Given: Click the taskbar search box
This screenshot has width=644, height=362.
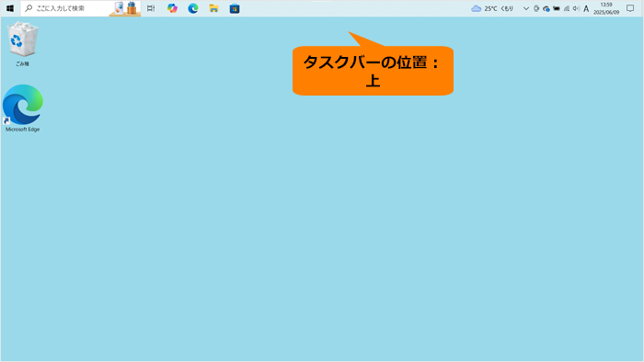Looking at the screenshot, I should [x=81, y=8].
